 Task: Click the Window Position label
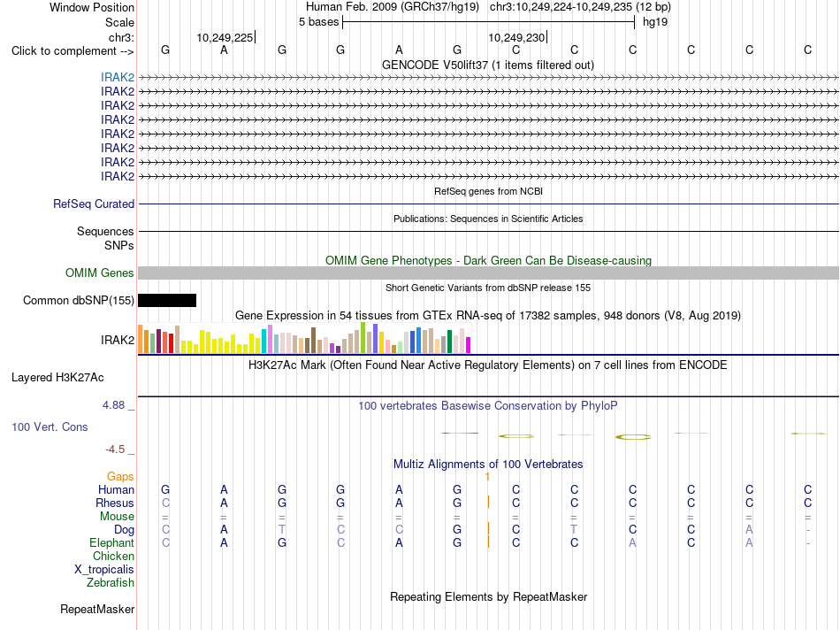coord(92,7)
